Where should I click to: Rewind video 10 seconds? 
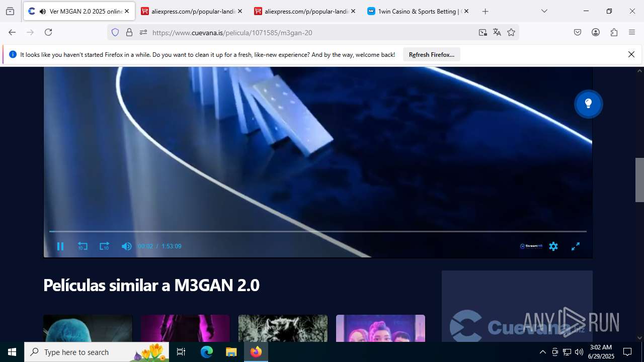[x=83, y=246]
